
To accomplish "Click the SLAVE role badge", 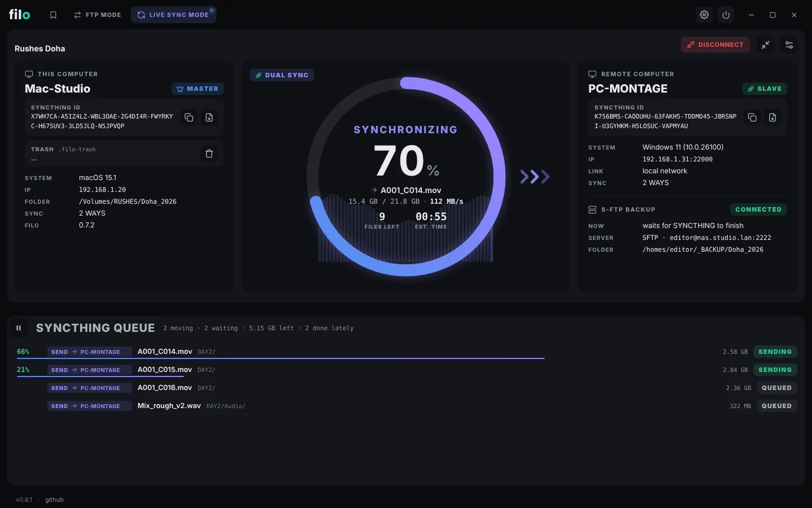I will click(x=765, y=89).
